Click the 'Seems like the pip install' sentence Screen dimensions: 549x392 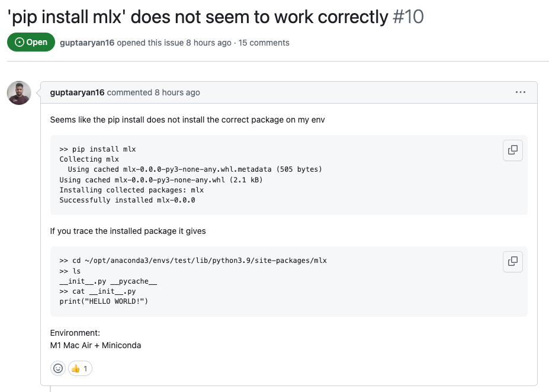click(187, 120)
